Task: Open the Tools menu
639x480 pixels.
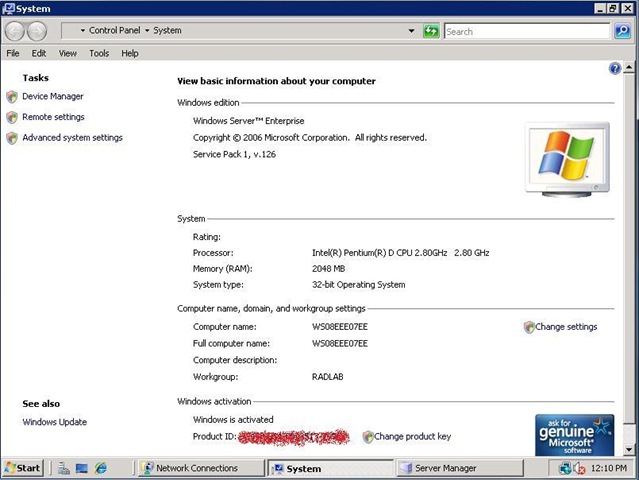Action: pos(99,53)
